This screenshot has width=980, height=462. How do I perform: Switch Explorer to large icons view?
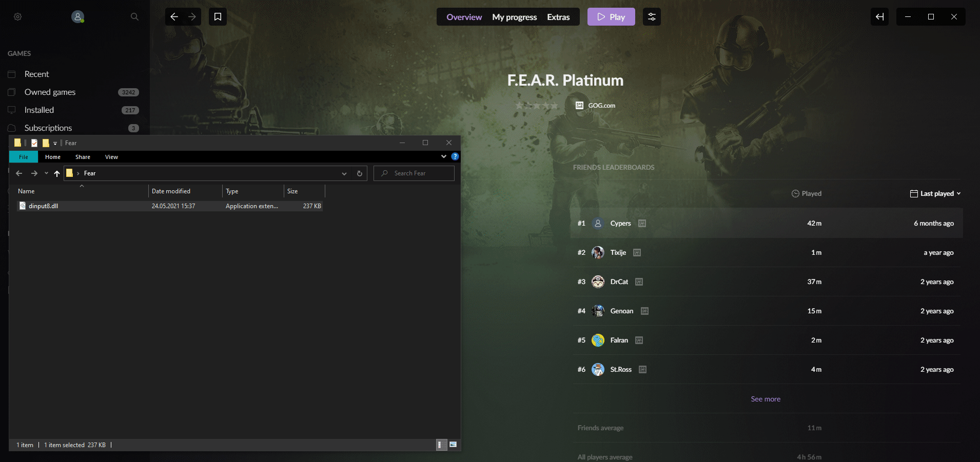tap(453, 445)
